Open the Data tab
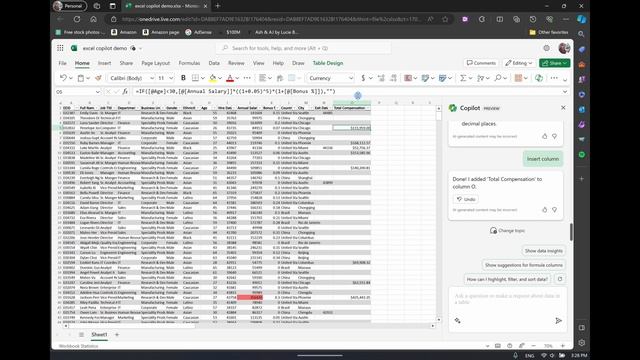This screenshot has height=360, width=640. click(x=214, y=63)
